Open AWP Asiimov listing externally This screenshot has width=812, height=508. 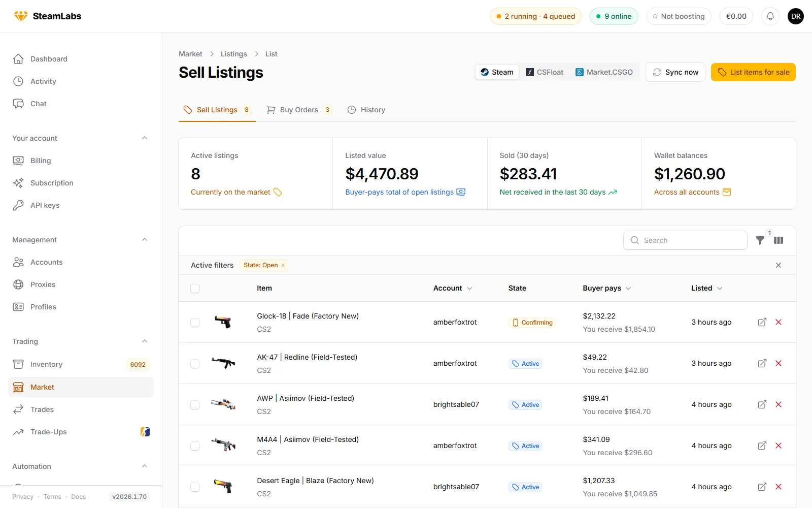(762, 404)
